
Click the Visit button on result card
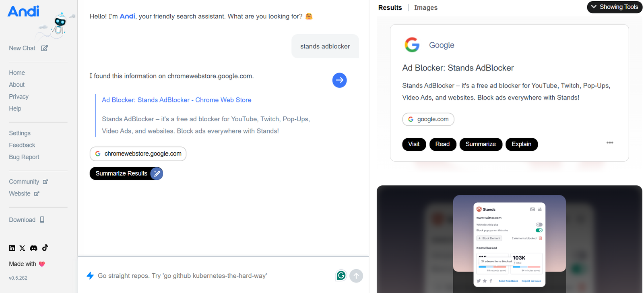[414, 144]
